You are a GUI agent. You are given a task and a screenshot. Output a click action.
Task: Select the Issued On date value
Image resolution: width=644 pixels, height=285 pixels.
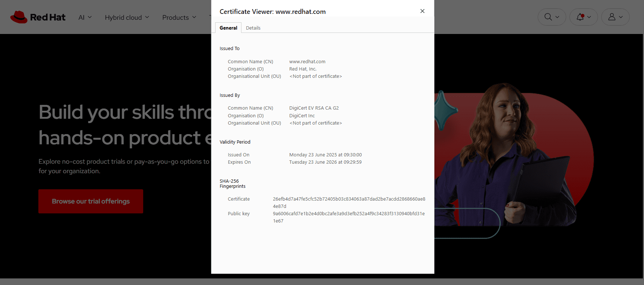point(325,155)
